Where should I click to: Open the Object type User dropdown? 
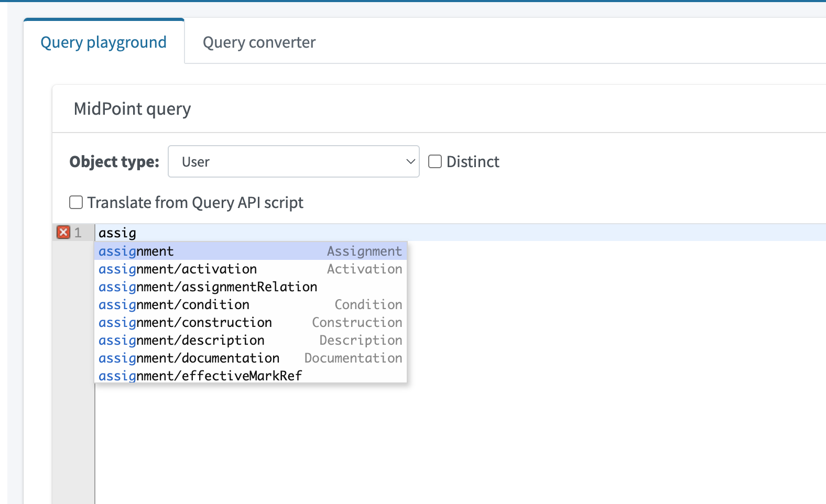point(294,161)
